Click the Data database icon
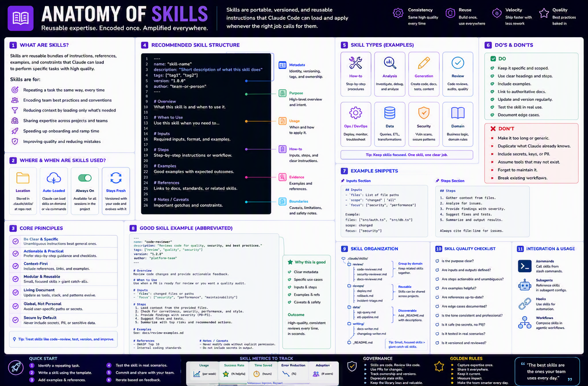This screenshot has width=588, height=386. 390,113
